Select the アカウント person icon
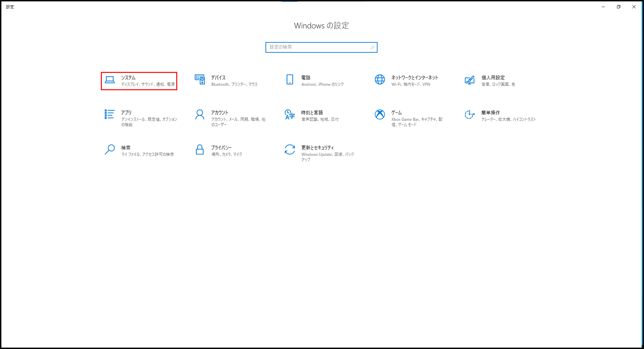Screen dimensions: 644x349 click(x=200, y=114)
